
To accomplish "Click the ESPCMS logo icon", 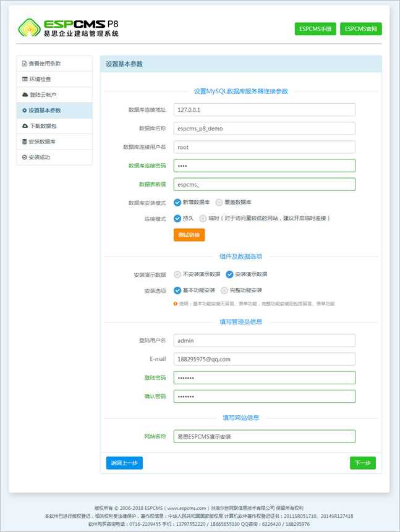I will [30, 28].
